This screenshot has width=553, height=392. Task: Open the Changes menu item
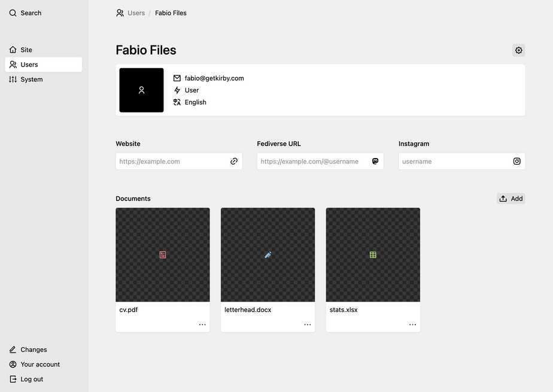click(34, 350)
